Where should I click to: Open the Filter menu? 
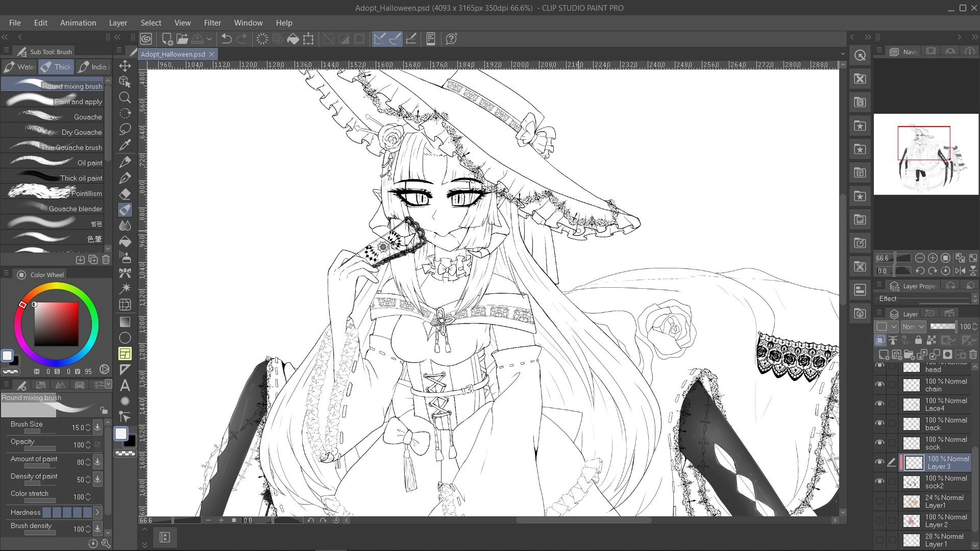click(212, 23)
